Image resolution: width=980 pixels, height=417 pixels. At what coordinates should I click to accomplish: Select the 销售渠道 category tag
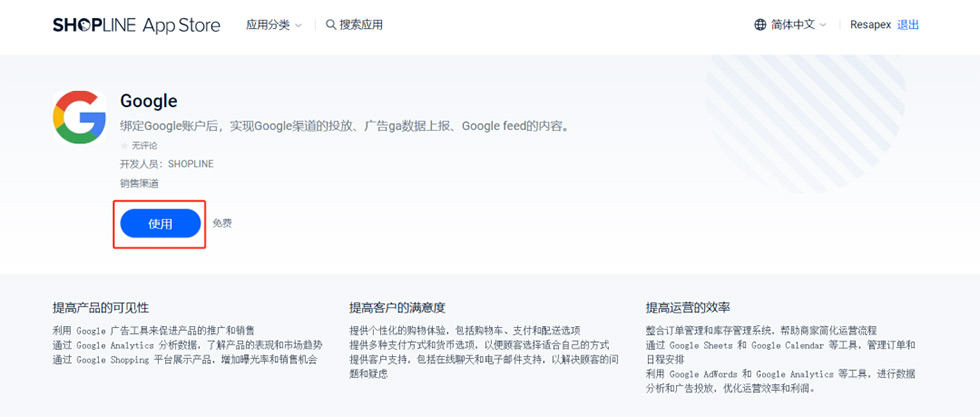coord(139,183)
